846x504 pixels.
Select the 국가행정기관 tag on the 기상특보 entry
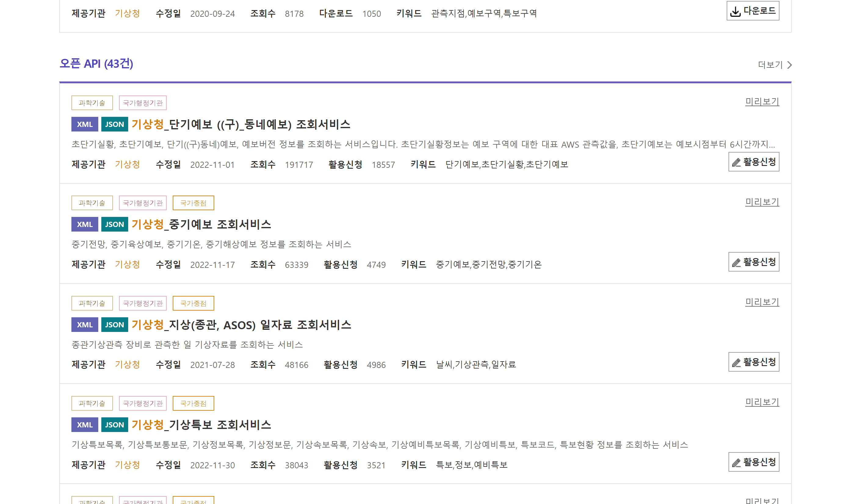click(143, 403)
